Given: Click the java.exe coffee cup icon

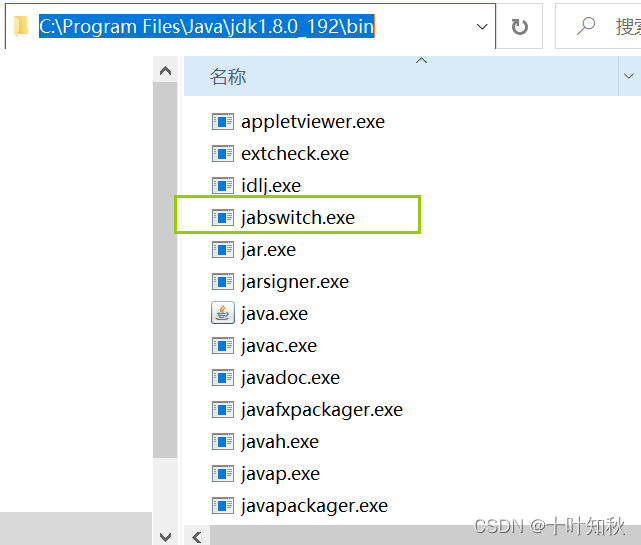Looking at the screenshot, I should tap(223, 313).
